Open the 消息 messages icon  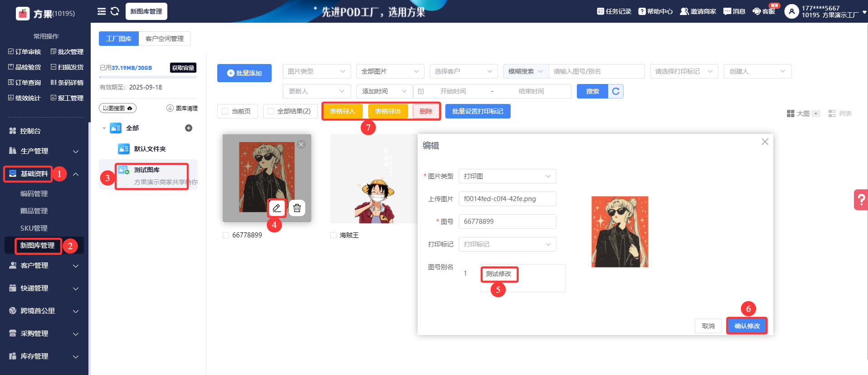pos(734,11)
